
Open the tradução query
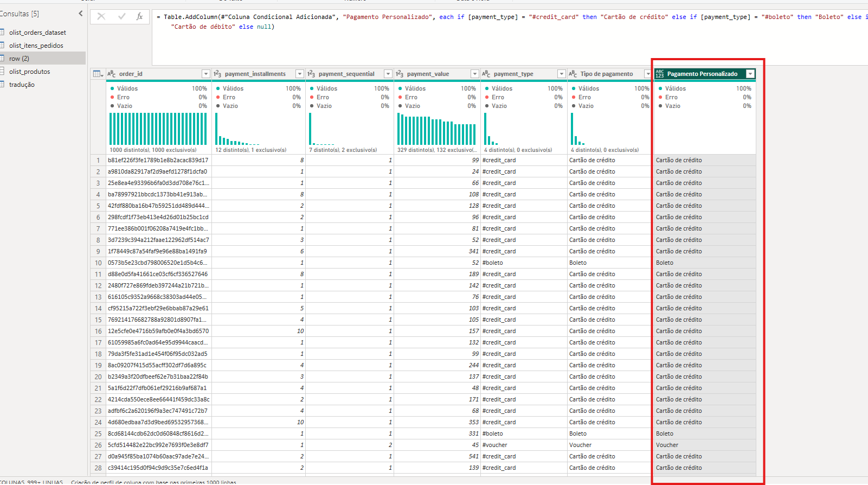(22, 85)
